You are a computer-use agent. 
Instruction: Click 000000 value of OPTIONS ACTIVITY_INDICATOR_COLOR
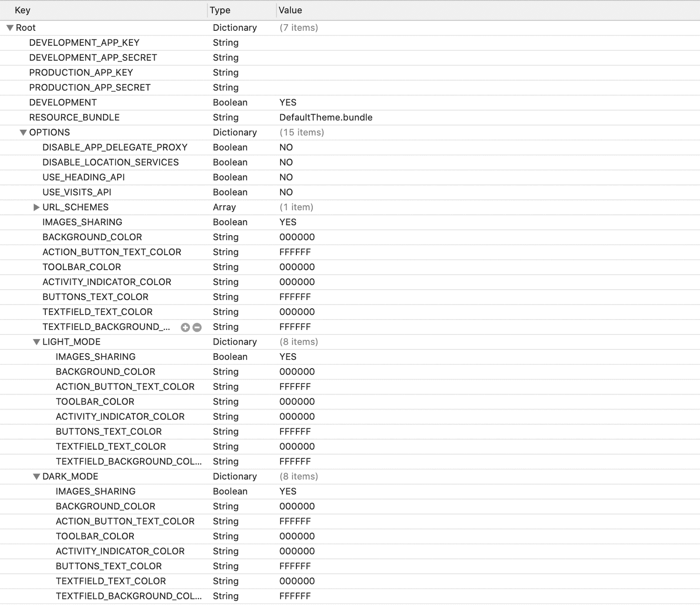point(297,282)
